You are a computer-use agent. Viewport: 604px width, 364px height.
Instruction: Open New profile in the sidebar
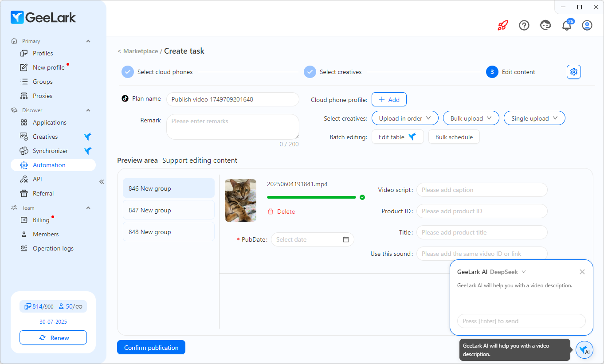[x=53, y=67]
